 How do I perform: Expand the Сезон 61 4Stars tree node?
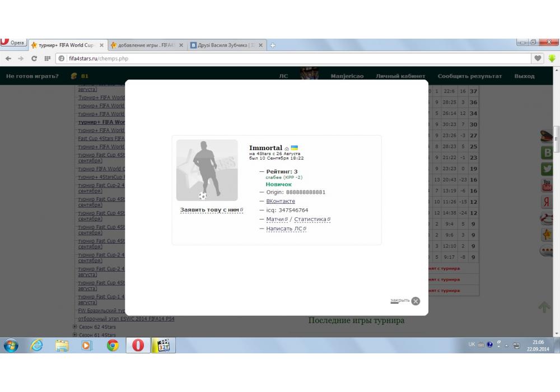[x=75, y=334]
